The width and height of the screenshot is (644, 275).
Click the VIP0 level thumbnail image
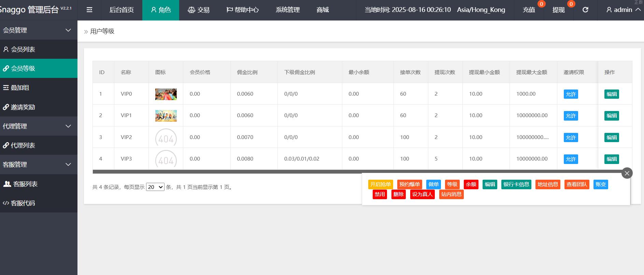point(166,94)
